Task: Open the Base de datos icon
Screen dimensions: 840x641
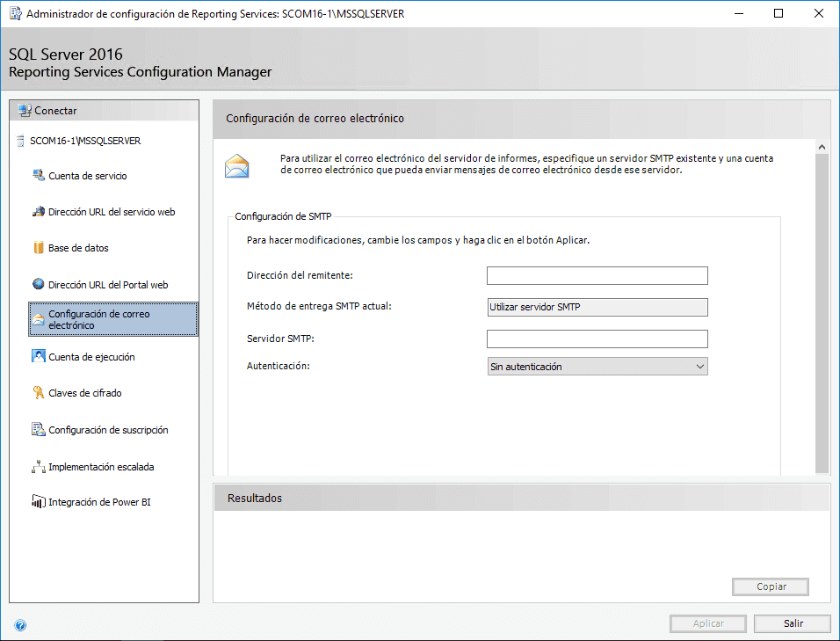Action: coord(39,248)
